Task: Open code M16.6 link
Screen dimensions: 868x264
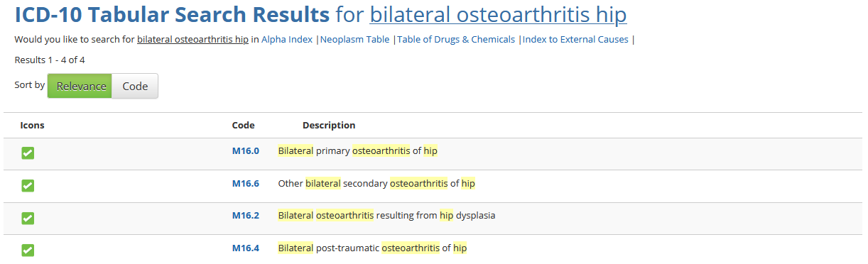Action: (246, 183)
